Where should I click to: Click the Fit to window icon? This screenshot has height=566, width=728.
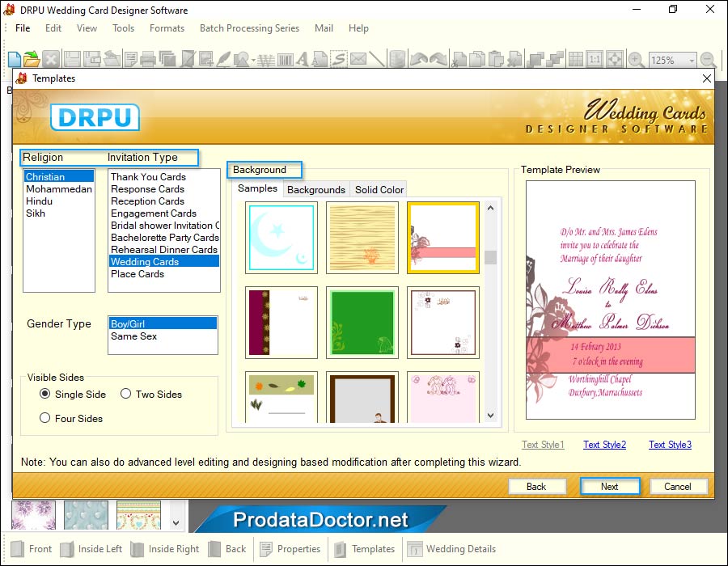click(615, 59)
